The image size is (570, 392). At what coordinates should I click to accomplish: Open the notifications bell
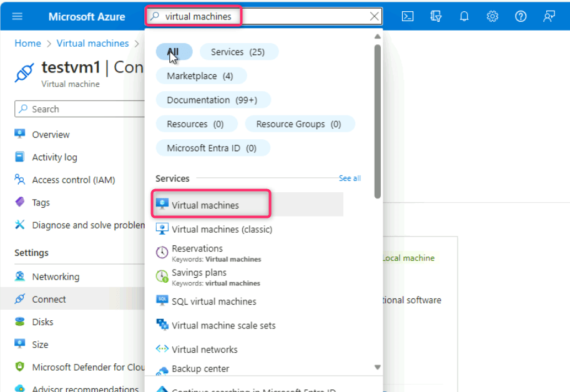coord(464,16)
